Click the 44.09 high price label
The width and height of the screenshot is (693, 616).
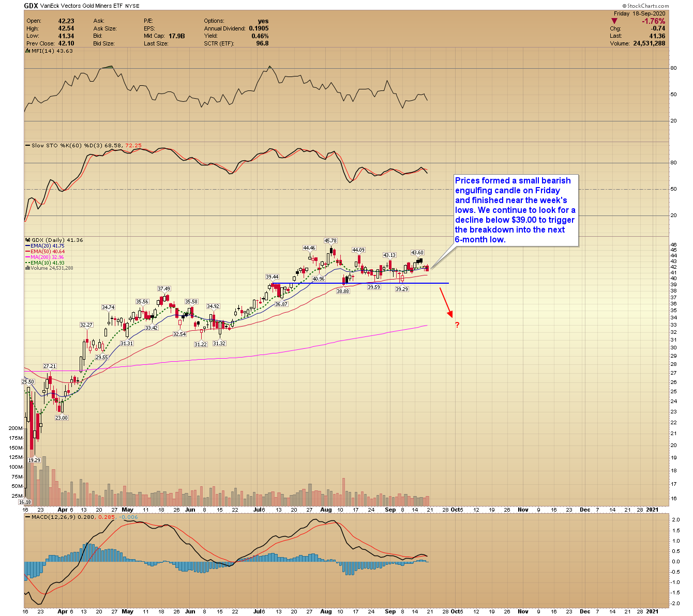tap(358, 250)
